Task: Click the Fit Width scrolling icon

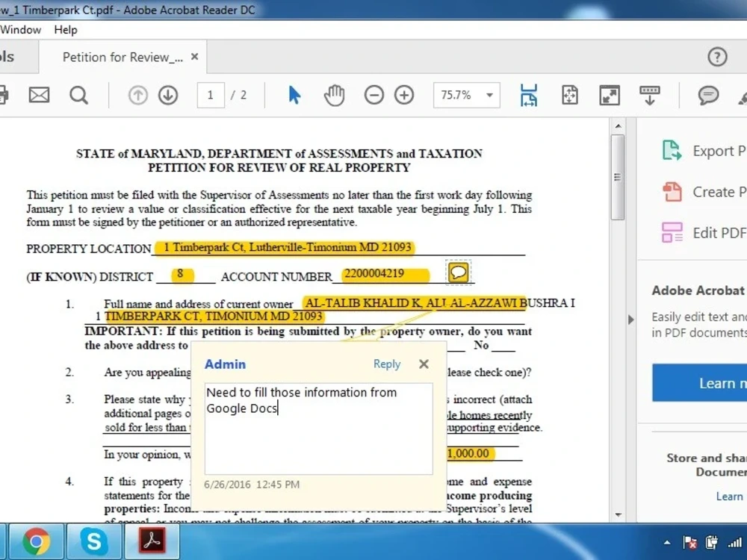Action: pos(529,96)
